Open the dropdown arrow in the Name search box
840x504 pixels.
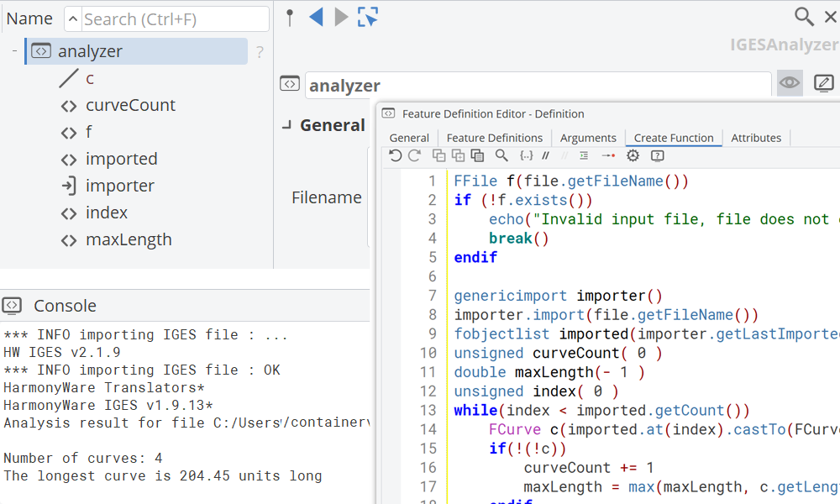[73, 18]
